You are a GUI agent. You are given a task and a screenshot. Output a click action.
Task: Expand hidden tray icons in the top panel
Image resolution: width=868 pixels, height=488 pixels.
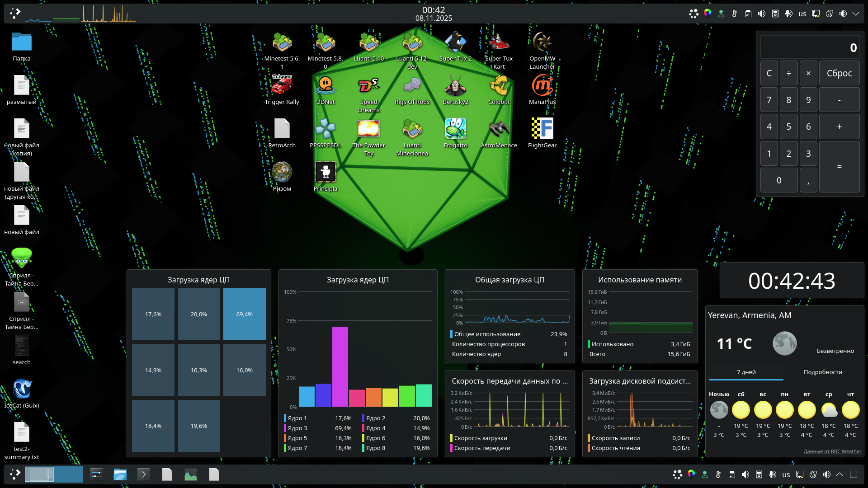[856, 14]
